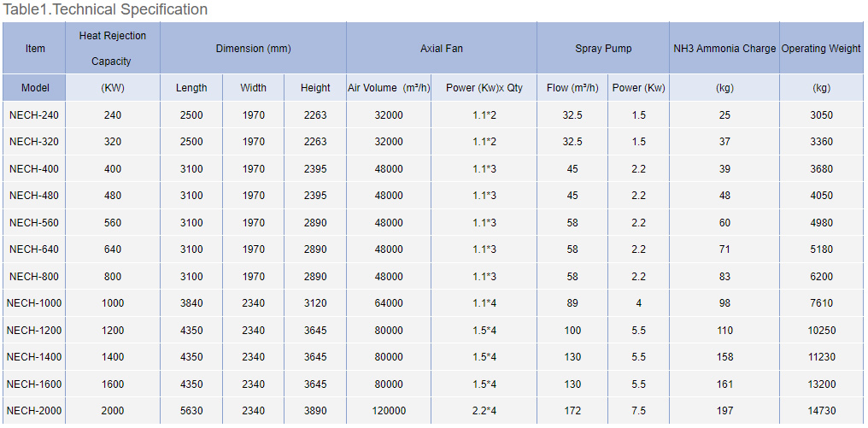The image size is (868, 428).
Task: Click the NH3 Ammonia Charge header
Action: click(x=724, y=49)
